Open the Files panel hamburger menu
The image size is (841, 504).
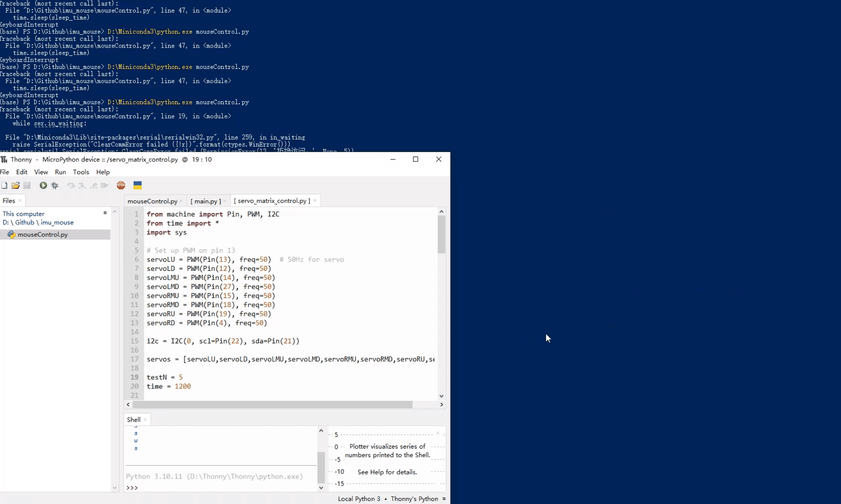coord(105,213)
